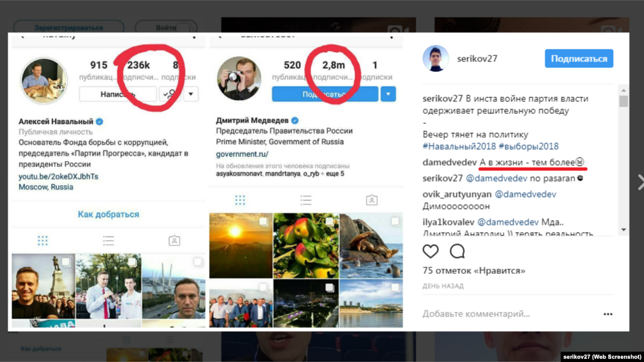Click 'еще 5' followers text
644x362 pixels.
(x=335, y=174)
